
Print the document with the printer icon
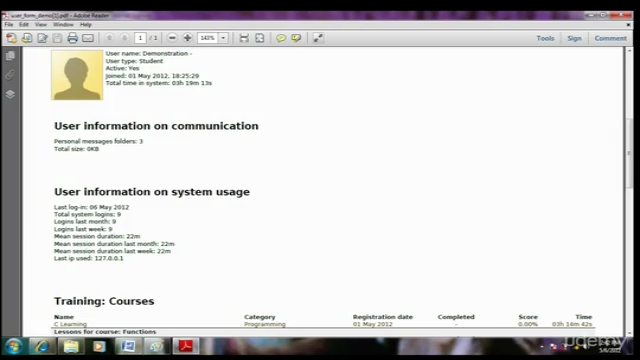click(x=73, y=38)
